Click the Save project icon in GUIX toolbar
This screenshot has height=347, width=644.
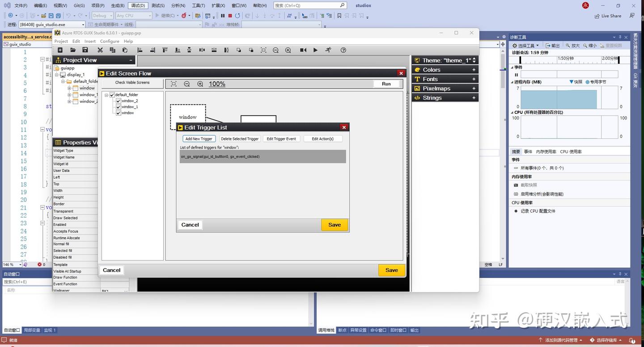pos(85,50)
